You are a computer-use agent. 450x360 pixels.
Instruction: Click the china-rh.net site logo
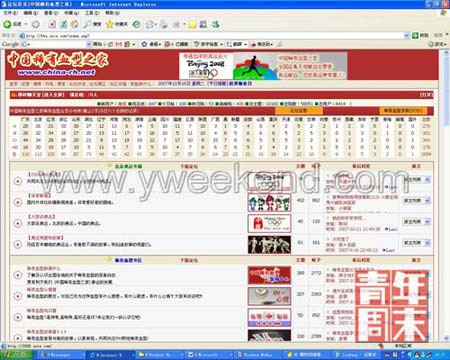(58, 64)
